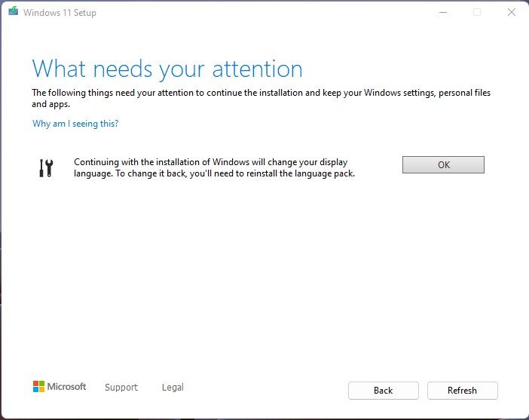
Task: Minimize the Windows 11 Setup window
Action: pyautogui.click(x=443, y=13)
